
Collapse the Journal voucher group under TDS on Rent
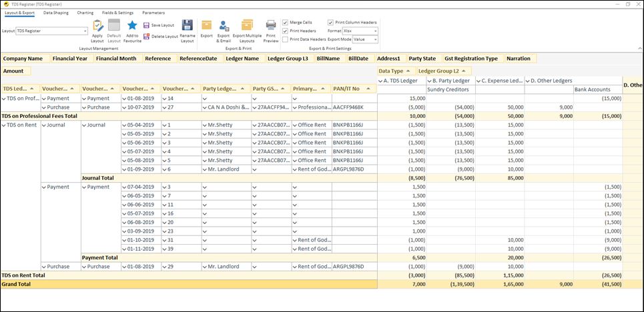pos(45,125)
